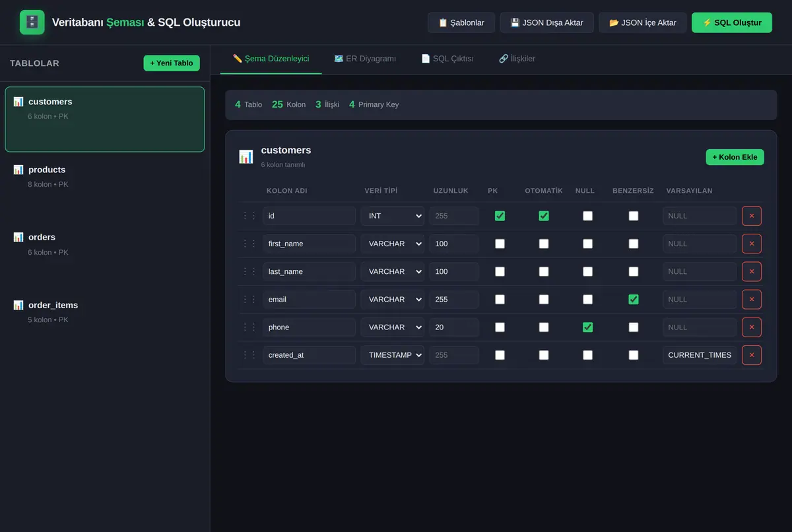Click the customers table icon in editor header
792x532 pixels.
click(246, 157)
